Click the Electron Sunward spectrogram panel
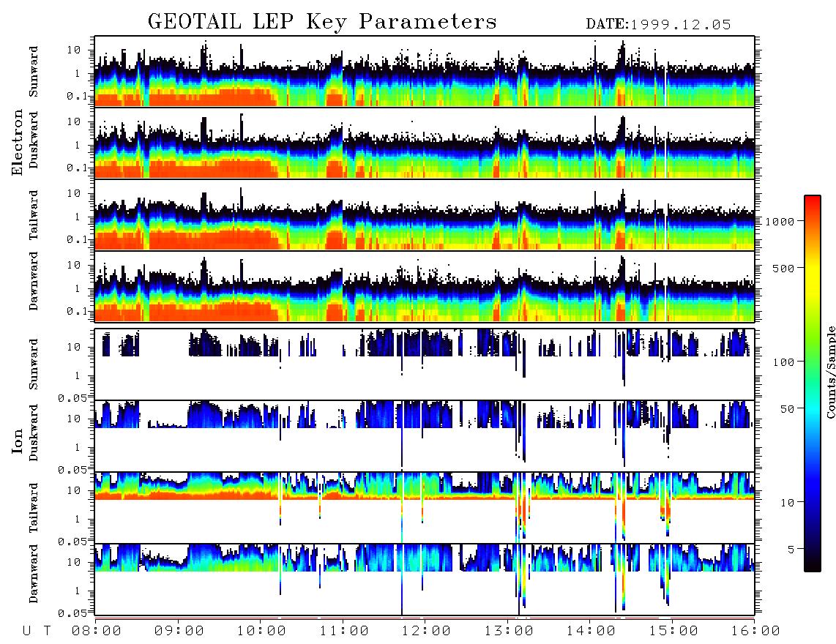The width and height of the screenshot is (836, 644). point(425,72)
